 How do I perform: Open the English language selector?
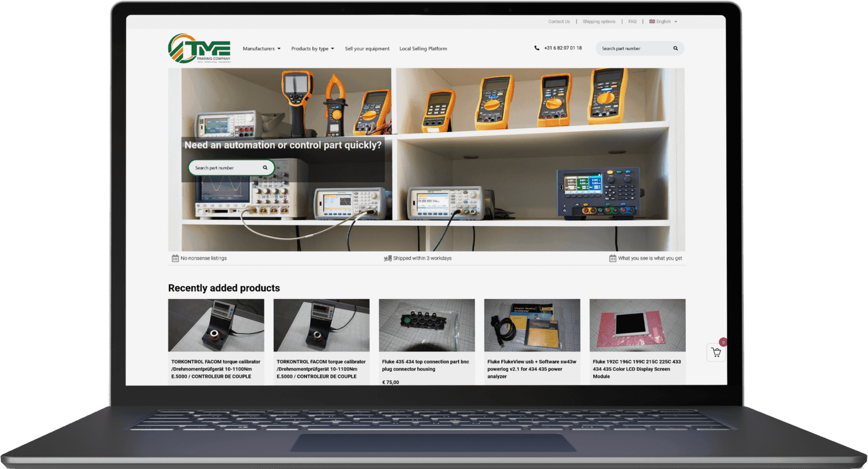[663, 21]
